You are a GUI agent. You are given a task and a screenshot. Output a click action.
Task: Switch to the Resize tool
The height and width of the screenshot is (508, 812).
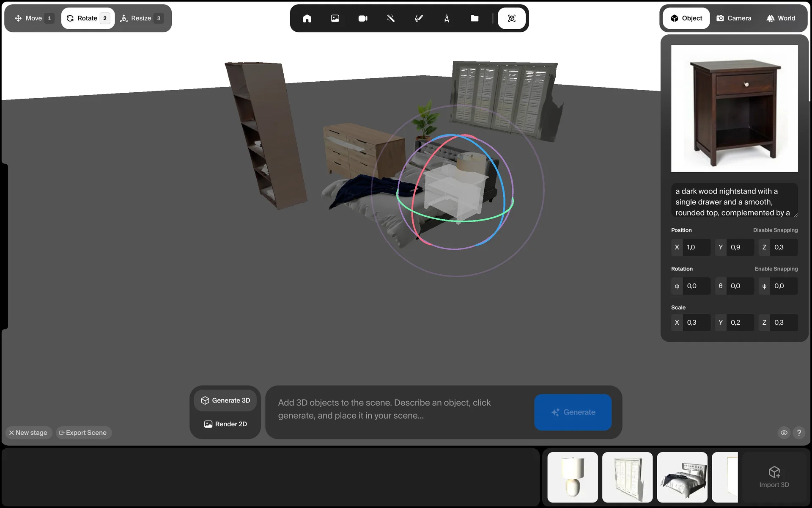141,18
